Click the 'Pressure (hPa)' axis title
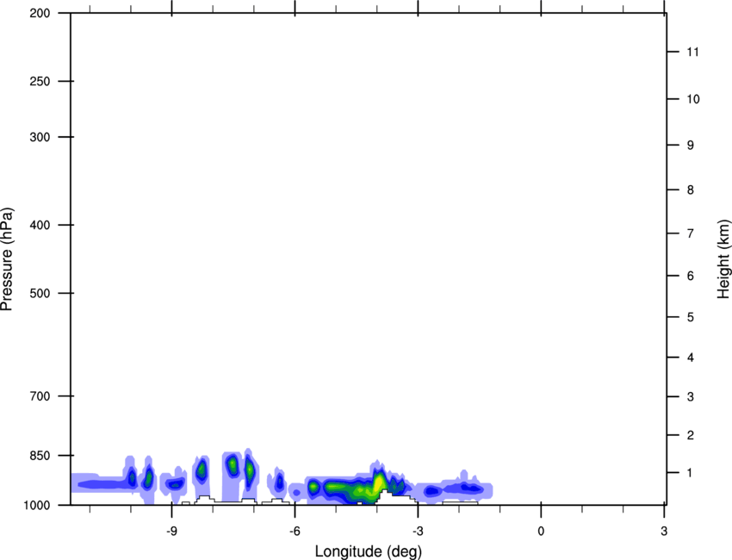This screenshot has width=732, height=560. point(7,259)
